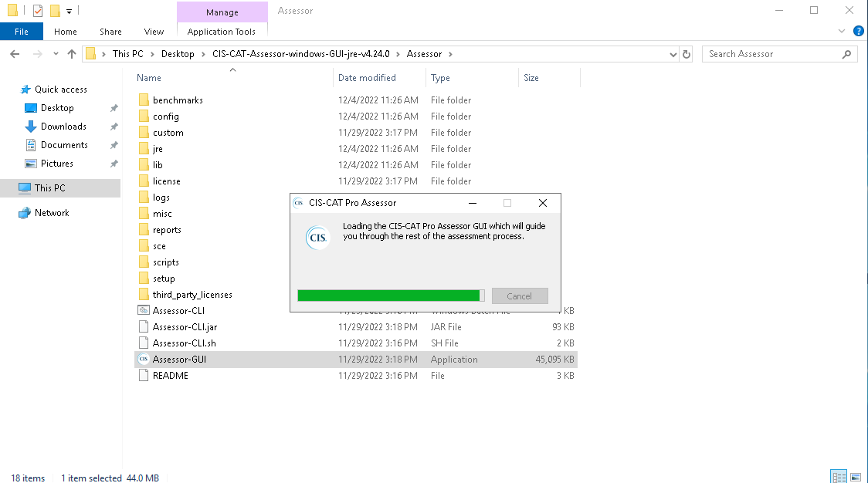
Task: Open the Home ribbon tab
Action: [66, 32]
